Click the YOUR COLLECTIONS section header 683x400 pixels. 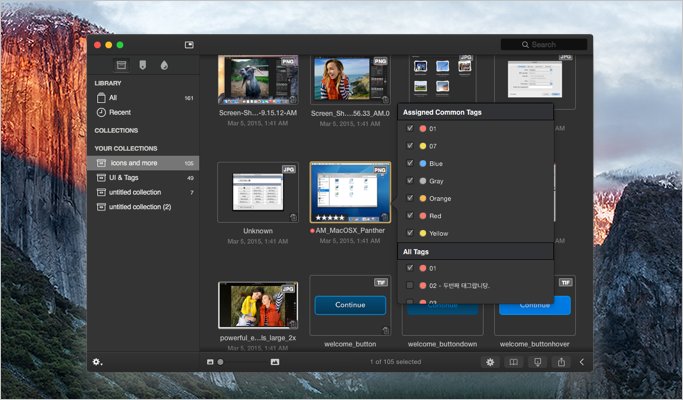[x=126, y=149]
